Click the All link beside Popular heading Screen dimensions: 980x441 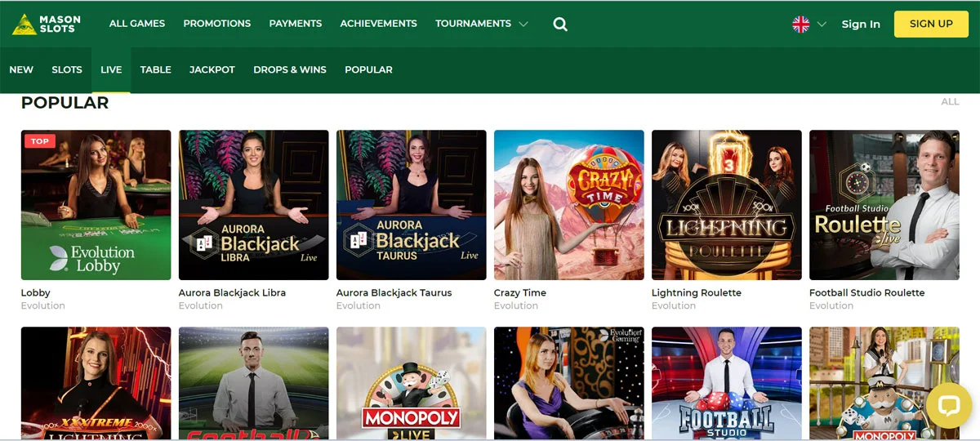click(950, 102)
